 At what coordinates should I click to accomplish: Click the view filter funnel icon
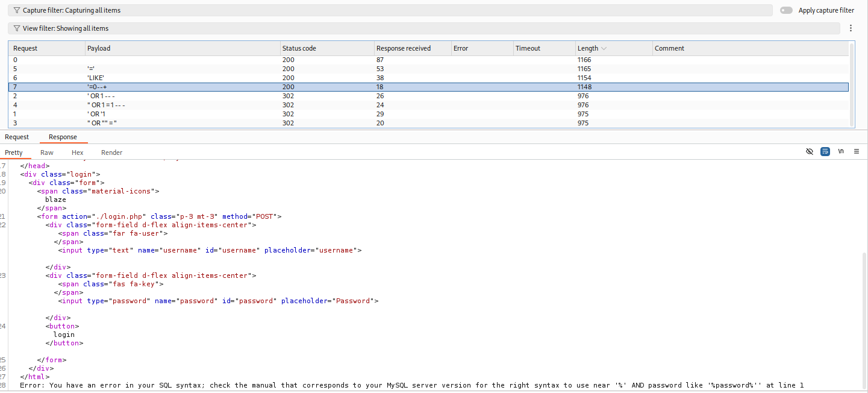coord(17,28)
